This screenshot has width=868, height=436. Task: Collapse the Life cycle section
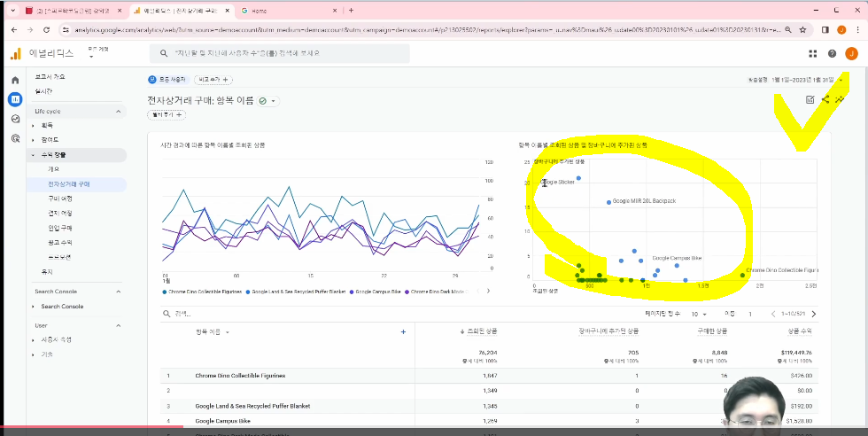pos(118,112)
